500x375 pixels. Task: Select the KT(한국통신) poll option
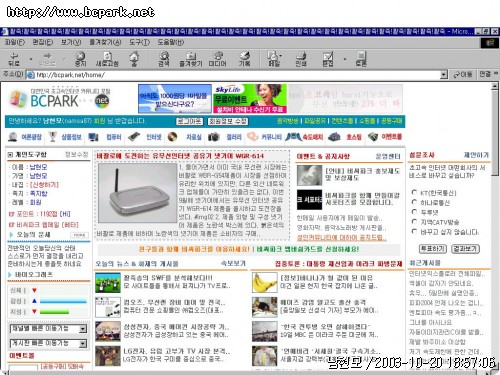414,192
